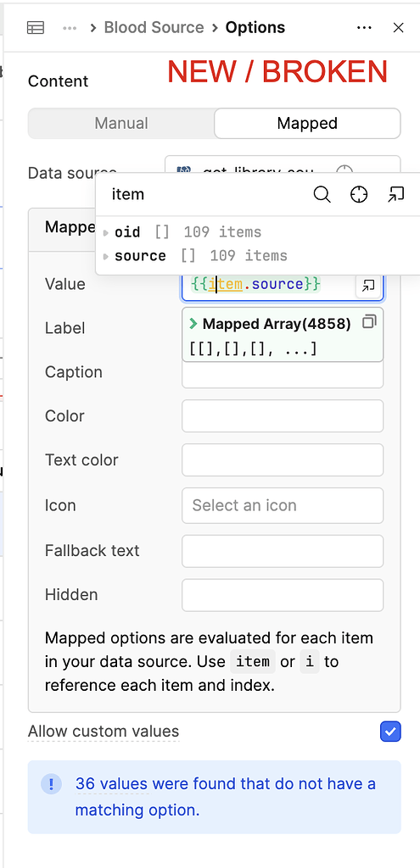Expand the oid array row
Viewport: 420px width, 868px height.
[x=106, y=232]
